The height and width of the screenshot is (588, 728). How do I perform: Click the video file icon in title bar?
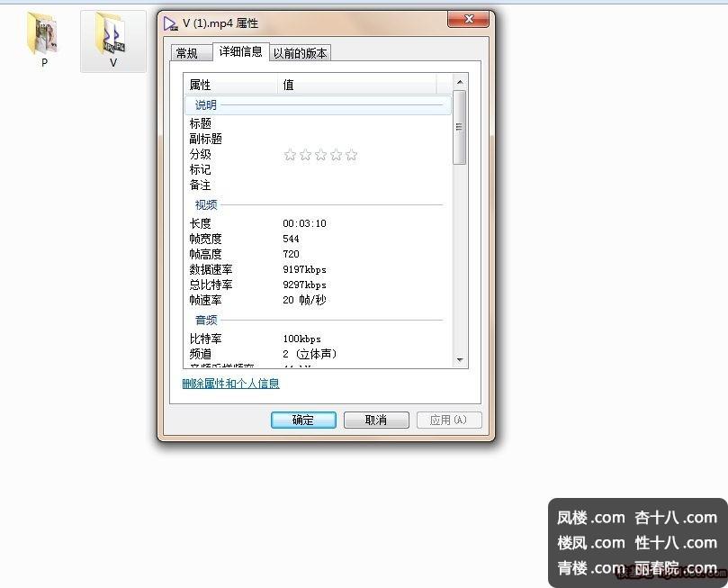170,23
